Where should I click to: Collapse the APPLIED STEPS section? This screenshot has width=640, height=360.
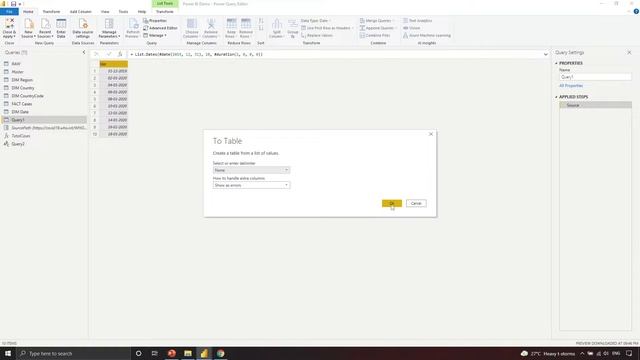click(x=556, y=97)
